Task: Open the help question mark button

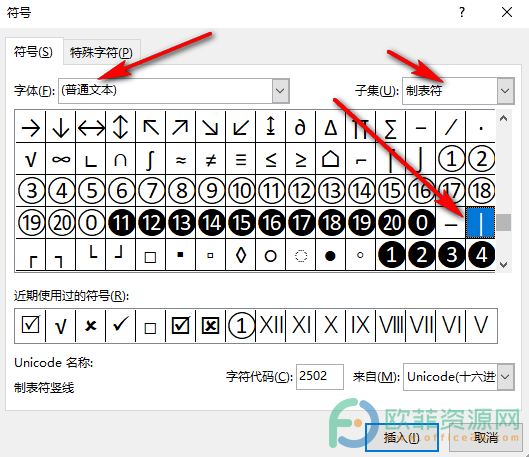Action: point(462,13)
